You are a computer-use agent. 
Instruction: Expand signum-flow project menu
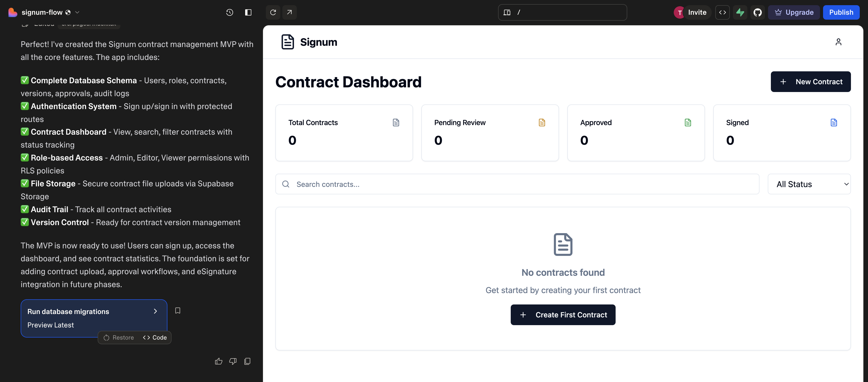[x=77, y=12]
